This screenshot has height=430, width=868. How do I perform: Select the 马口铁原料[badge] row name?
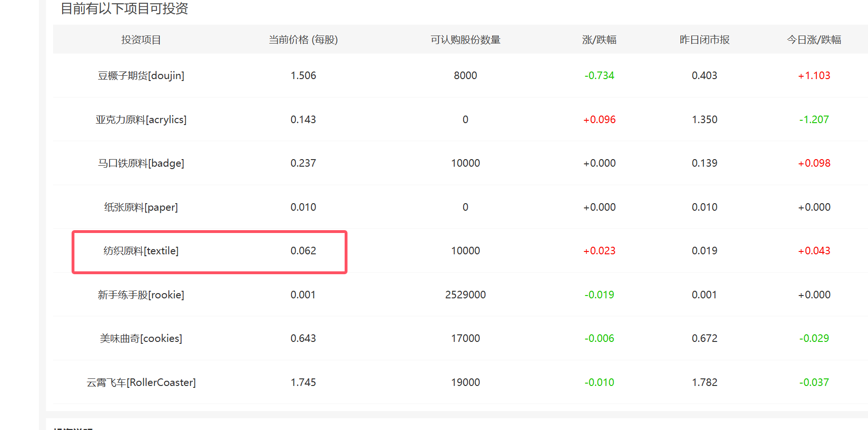pyautogui.click(x=141, y=163)
